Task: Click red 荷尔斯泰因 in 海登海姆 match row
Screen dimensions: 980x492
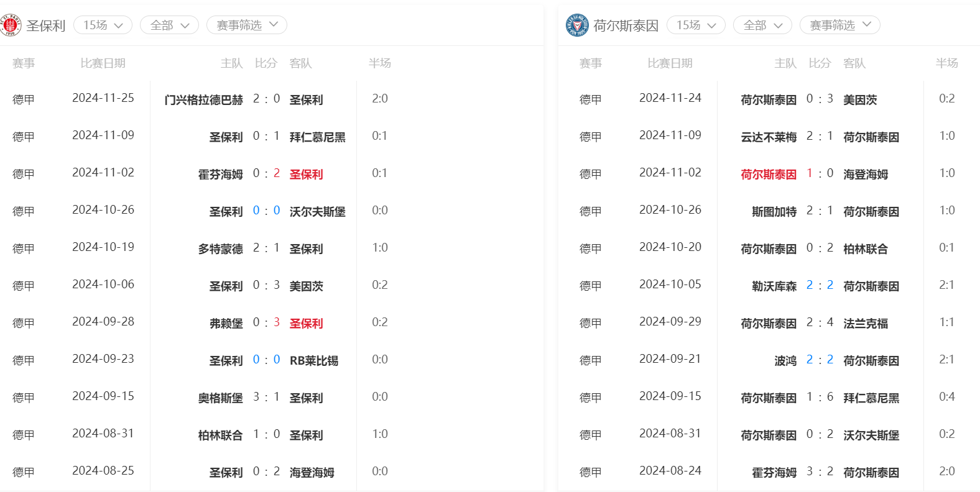Action: pyautogui.click(x=769, y=174)
